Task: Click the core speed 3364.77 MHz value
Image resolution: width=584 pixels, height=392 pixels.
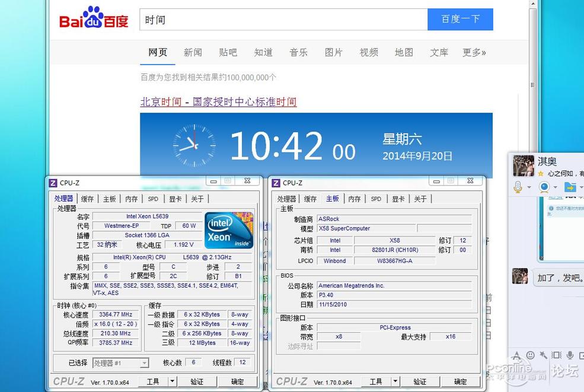Action: tap(116, 314)
